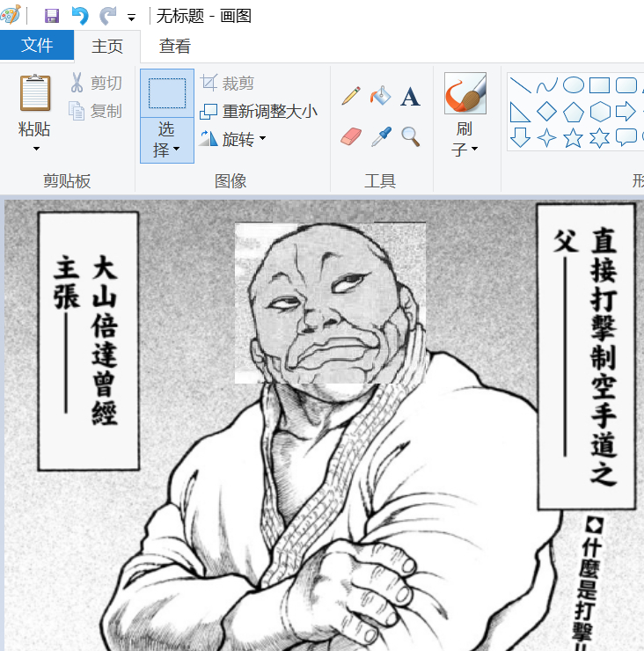Click the pasted face on canvas
The width and height of the screenshot is (644, 651).
point(330,303)
